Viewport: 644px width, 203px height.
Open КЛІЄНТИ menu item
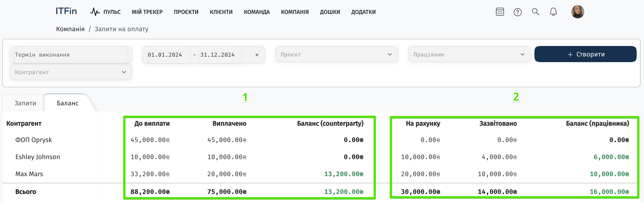click(x=221, y=12)
